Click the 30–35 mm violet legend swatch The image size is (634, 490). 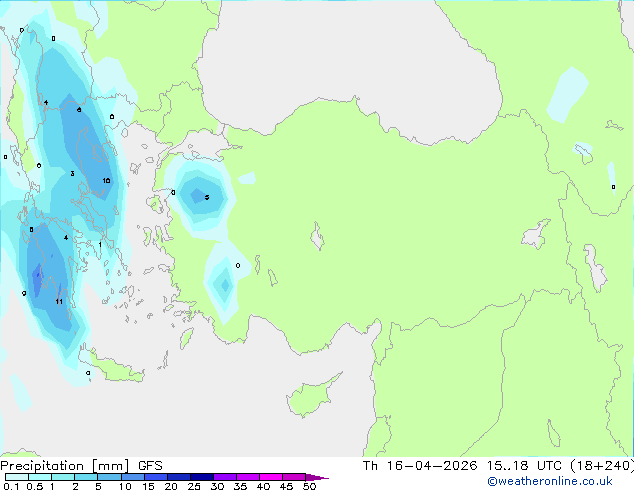pos(225,477)
